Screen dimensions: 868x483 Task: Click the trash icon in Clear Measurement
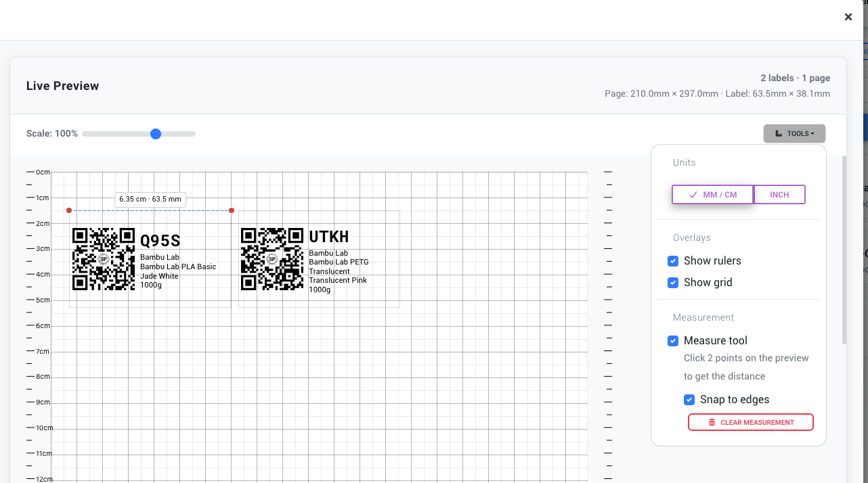pyautogui.click(x=712, y=422)
